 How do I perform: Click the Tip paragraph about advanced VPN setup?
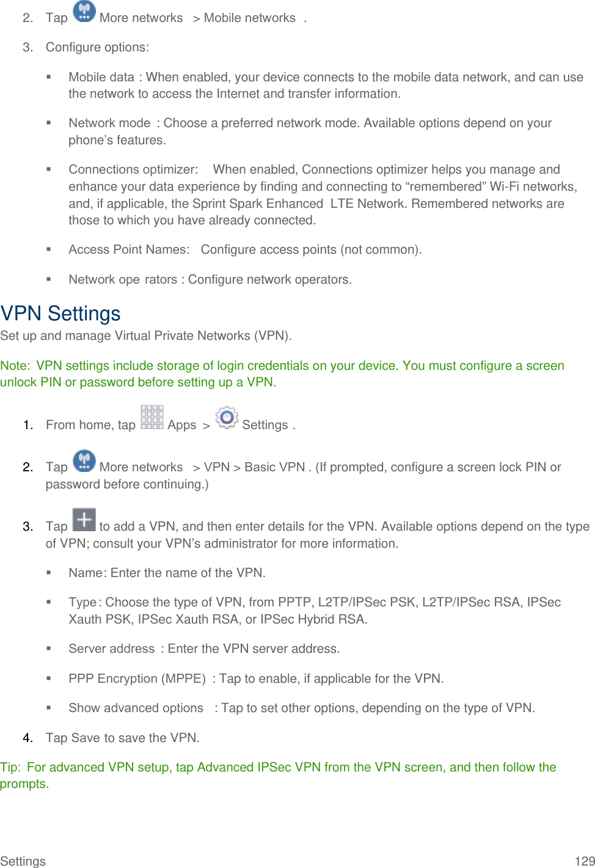pos(278,776)
